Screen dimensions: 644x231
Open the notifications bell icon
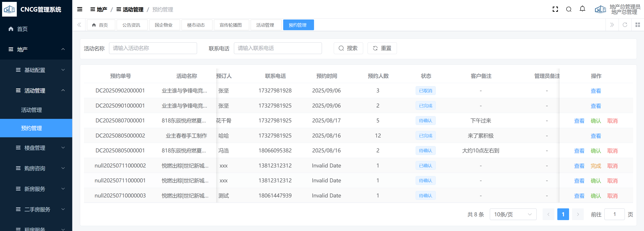pyautogui.click(x=582, y=9)
